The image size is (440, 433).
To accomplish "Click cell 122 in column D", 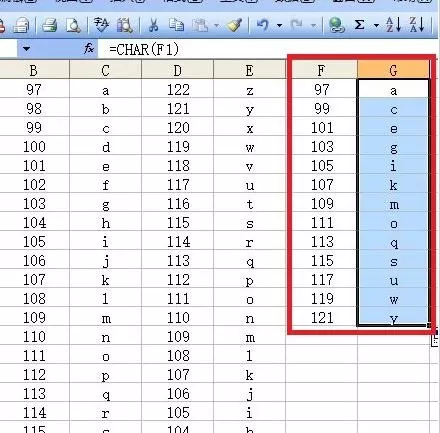I will [177, 89].
